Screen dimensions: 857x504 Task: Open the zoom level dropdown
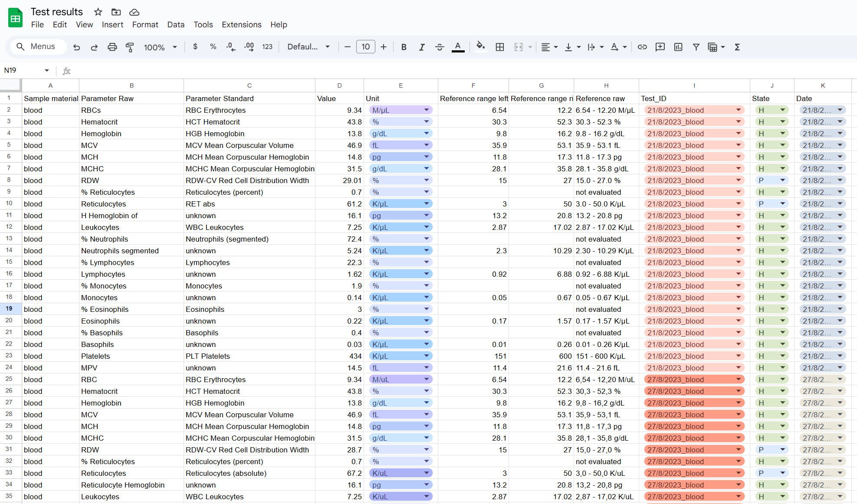click(160, 47)
